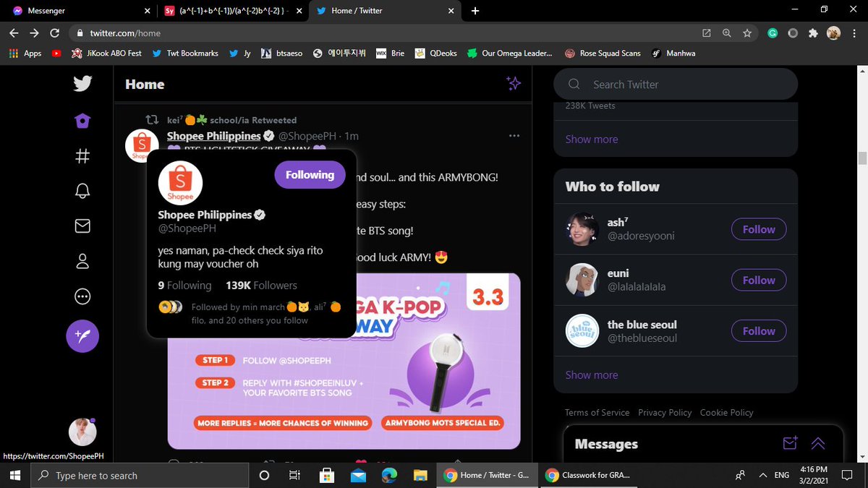Open Microsoft Edge on taskbar
The image size is (868, 488).
pyautogui.click(x=389, y=475)
